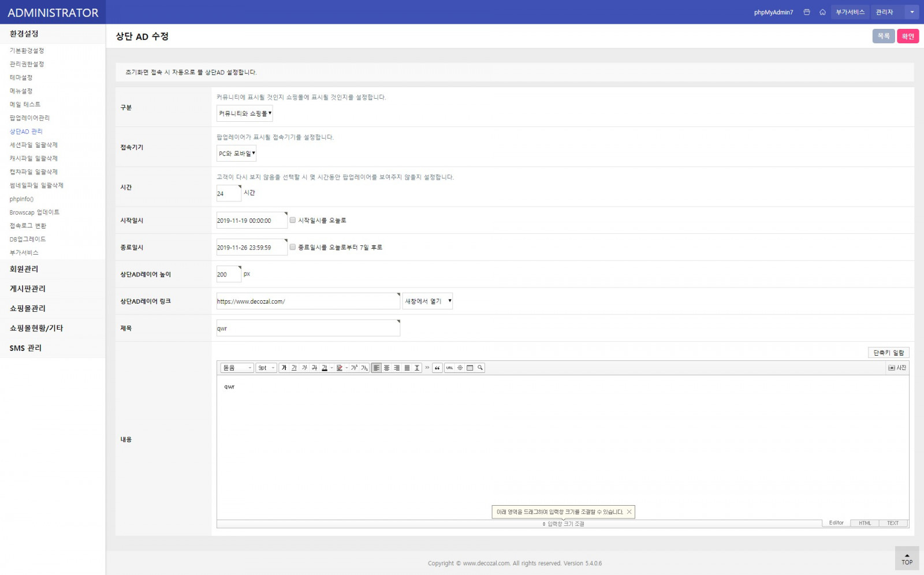Click the 사진 photo upload button

pos(897,368)
